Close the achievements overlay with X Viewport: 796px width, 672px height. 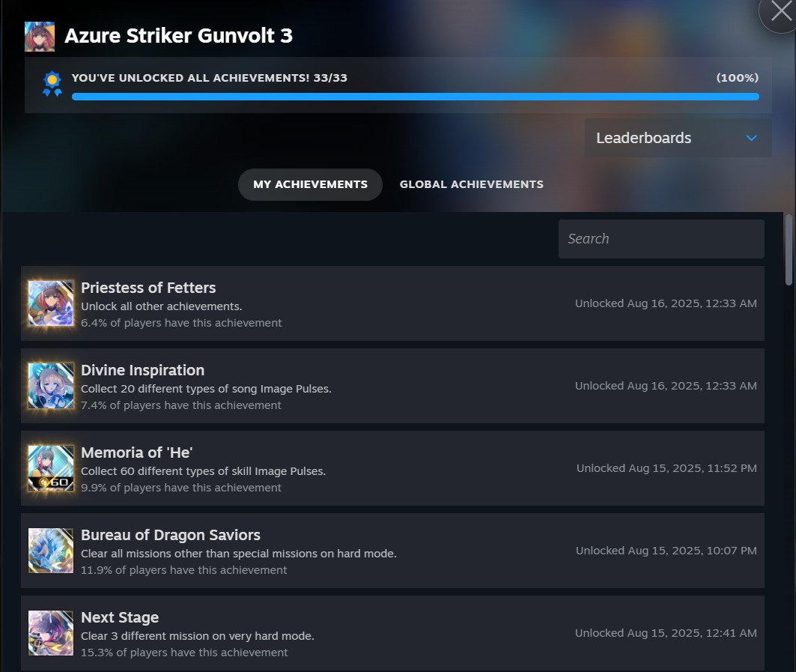tap(781, 11)
